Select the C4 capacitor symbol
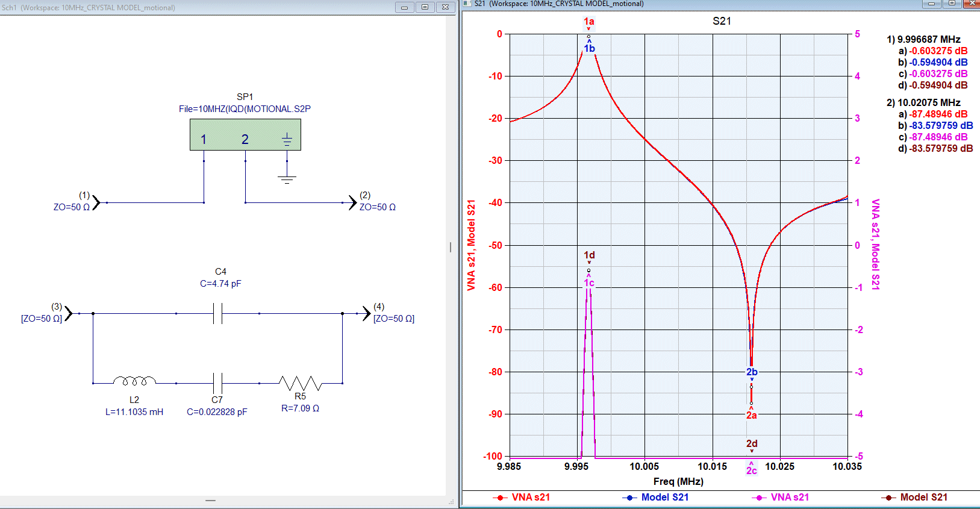This screenshot has width=980, height=509. click(217, 313)
